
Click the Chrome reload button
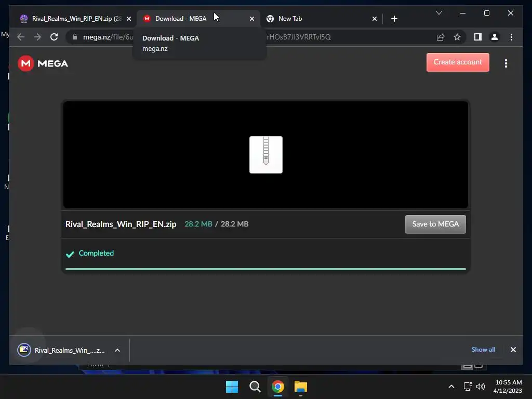pos(54,37)
